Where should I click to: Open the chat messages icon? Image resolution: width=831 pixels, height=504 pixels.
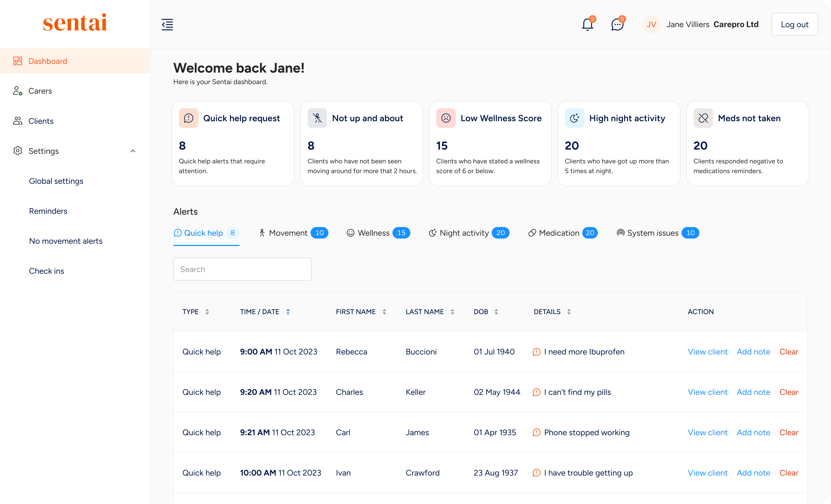(617, 25)
